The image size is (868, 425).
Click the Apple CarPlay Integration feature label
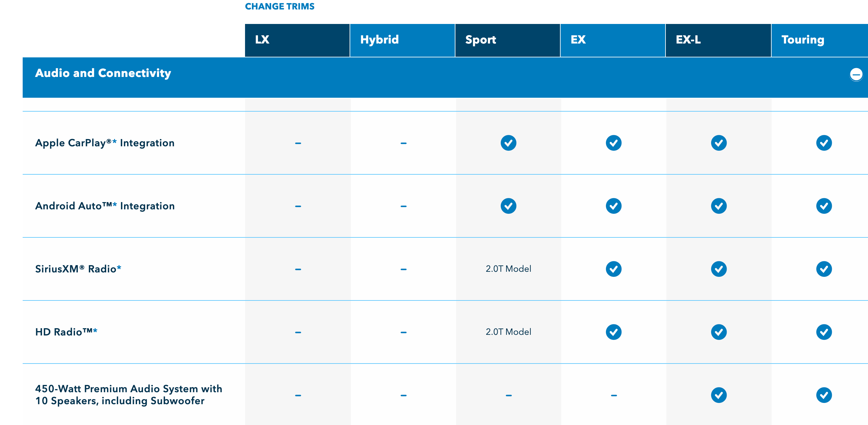tap(105, 143)
